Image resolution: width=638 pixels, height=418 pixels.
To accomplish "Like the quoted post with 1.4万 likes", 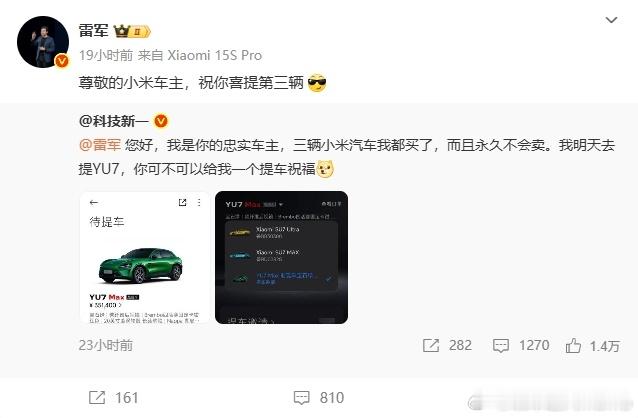I will 573,346.
